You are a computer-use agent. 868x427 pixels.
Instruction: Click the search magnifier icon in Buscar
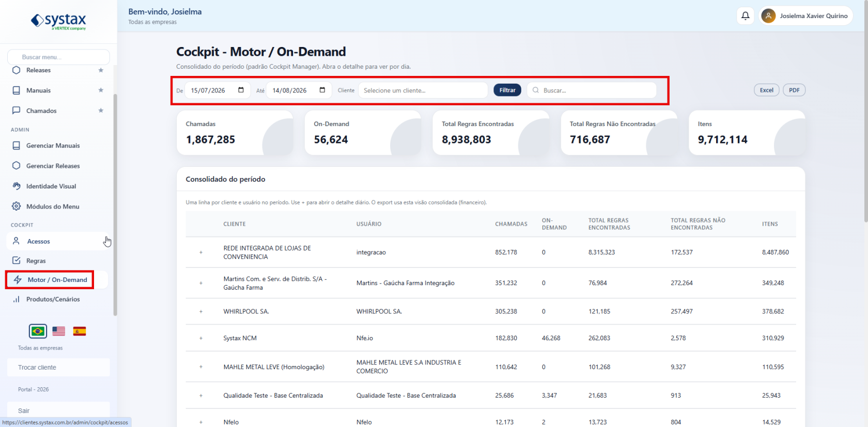(x=536, y=90)
